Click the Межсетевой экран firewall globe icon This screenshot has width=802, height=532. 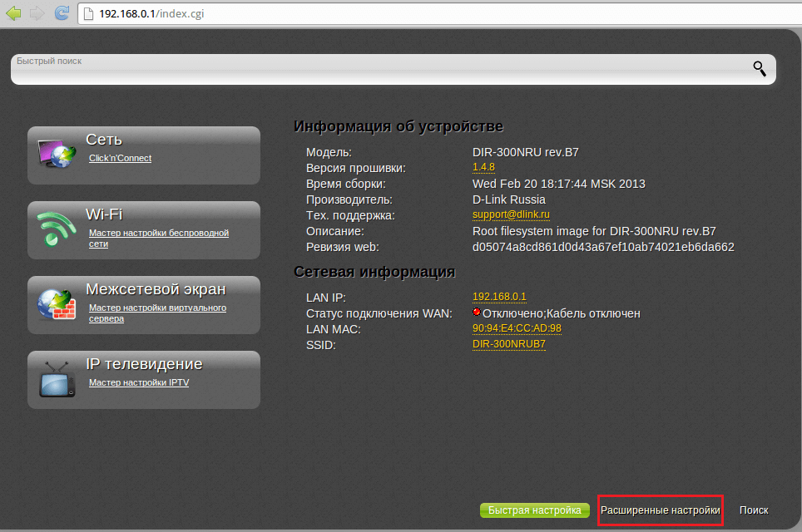coord(57,304)
